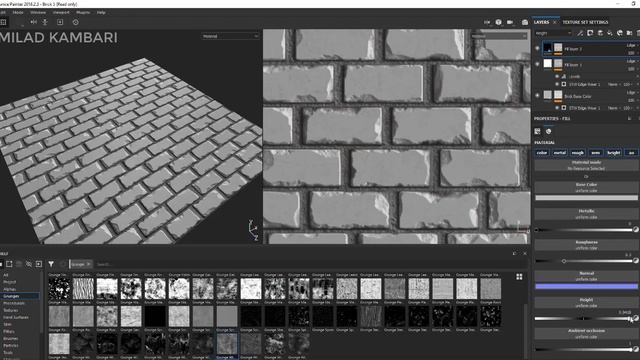Toggle the symmetry tool in the top toolbar
640x360 pixels.
[x=33, y=22]
